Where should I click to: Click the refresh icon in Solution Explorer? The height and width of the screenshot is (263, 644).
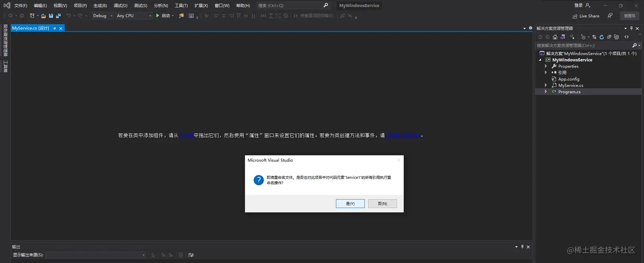[601, 37]
